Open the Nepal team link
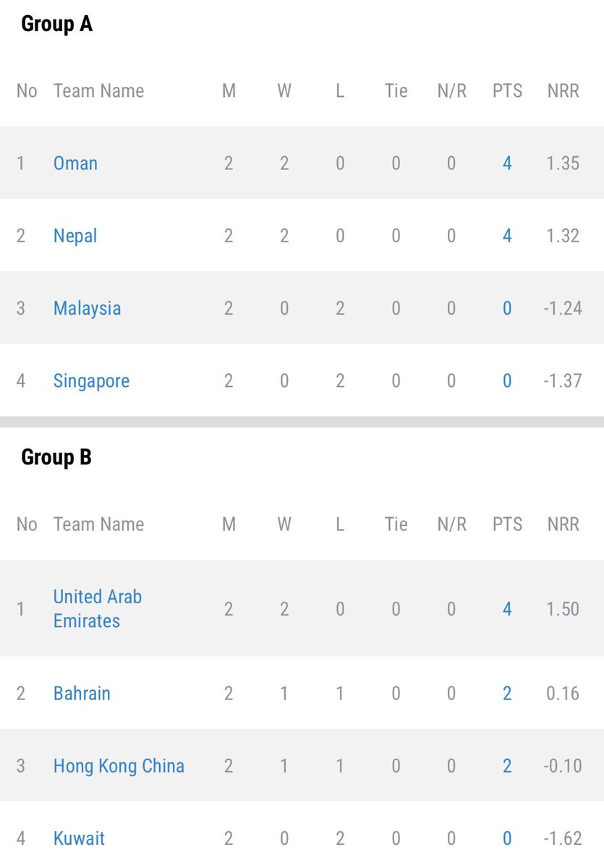This screenshot has width=604, height=868. (x=75, y=236)
